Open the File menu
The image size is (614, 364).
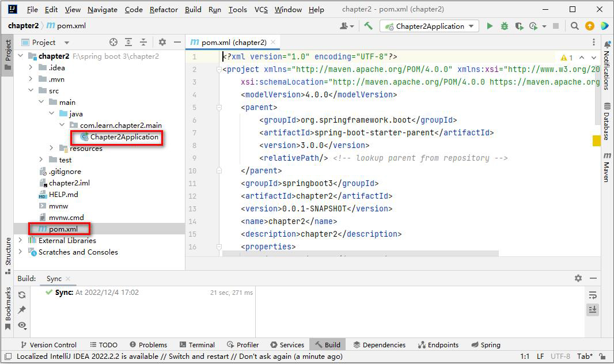32,9
